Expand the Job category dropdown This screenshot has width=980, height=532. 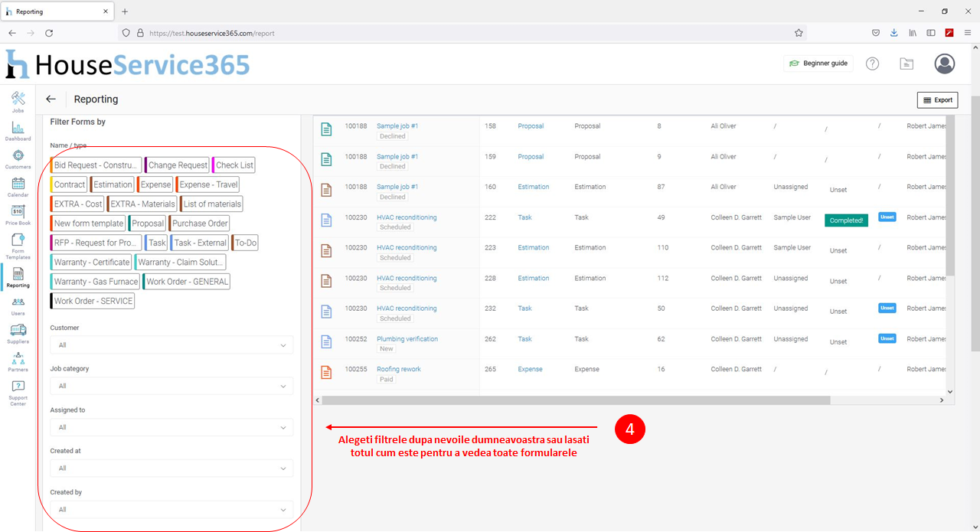[171, 386]
